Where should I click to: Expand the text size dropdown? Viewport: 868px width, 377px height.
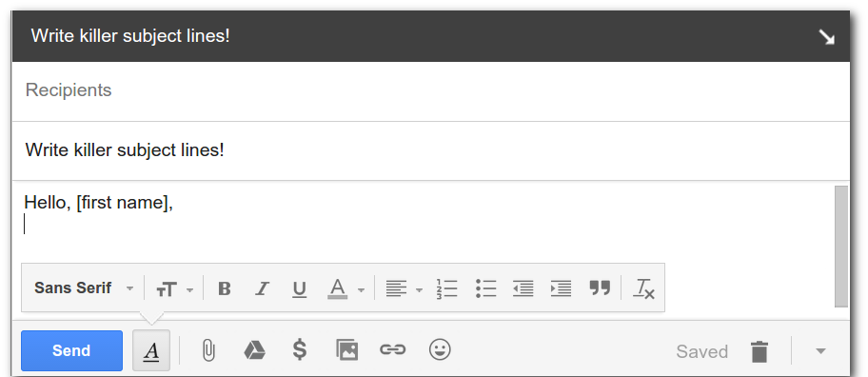click(x=175, y=289)
